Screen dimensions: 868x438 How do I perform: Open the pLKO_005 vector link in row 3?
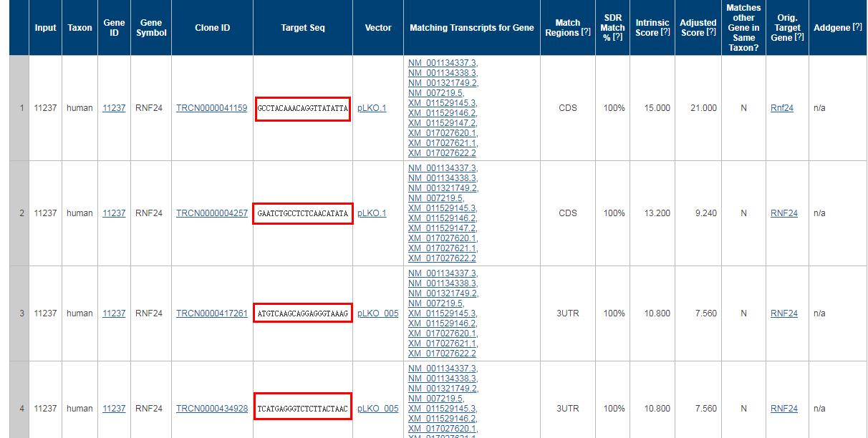[x=377, y=313]
